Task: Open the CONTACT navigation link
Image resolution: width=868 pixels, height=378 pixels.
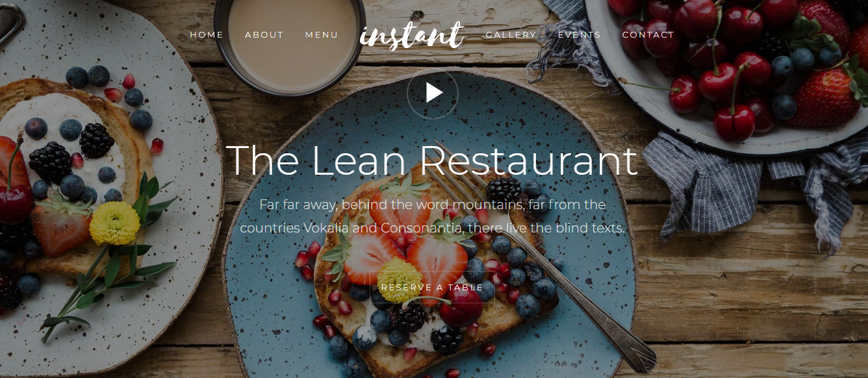Action: [x=648, y=35]
